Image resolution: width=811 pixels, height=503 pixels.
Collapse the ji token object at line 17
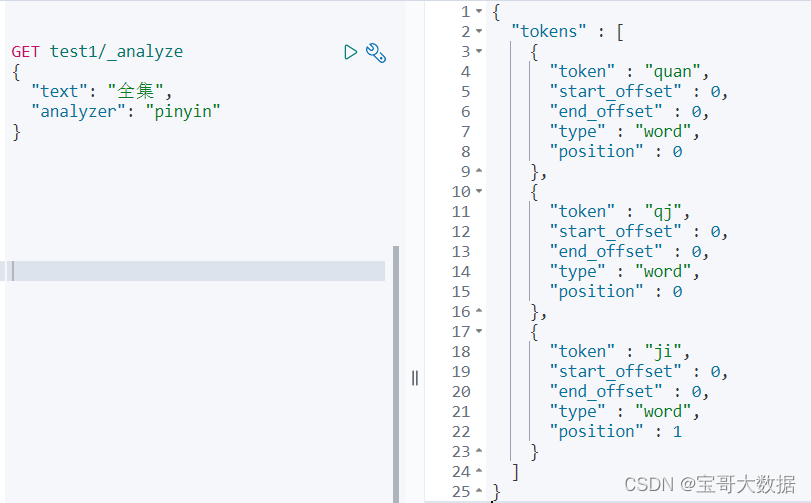(479, 331)
